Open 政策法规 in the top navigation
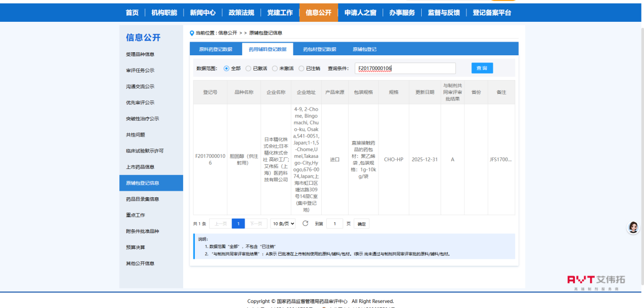 241,13
